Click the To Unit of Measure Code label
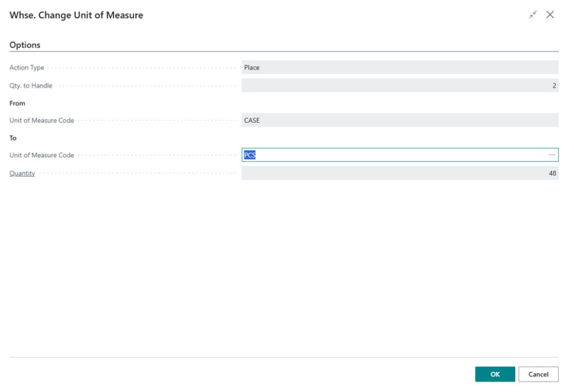 click(x=41, y=155)
